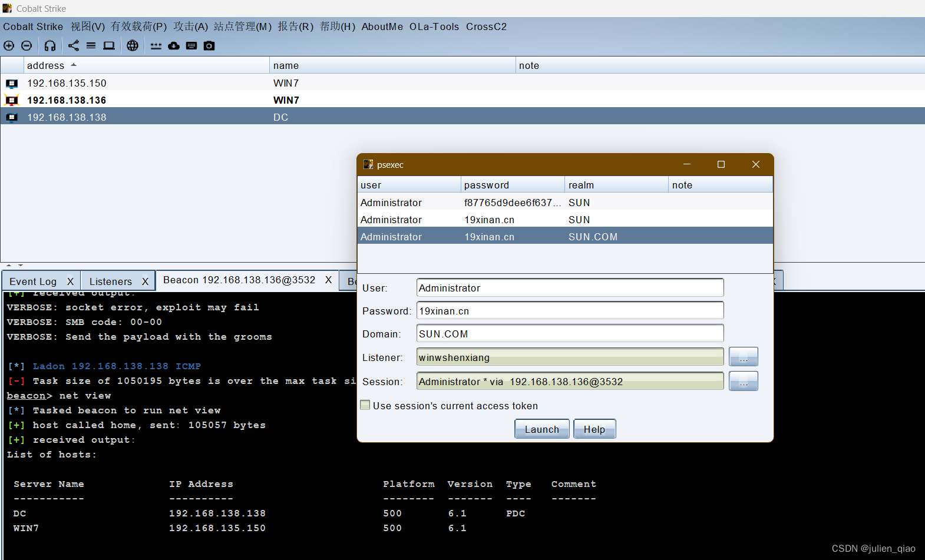The image size is (925, 560).
Task: Open the web log globe icon
Action: coord(133,45)
